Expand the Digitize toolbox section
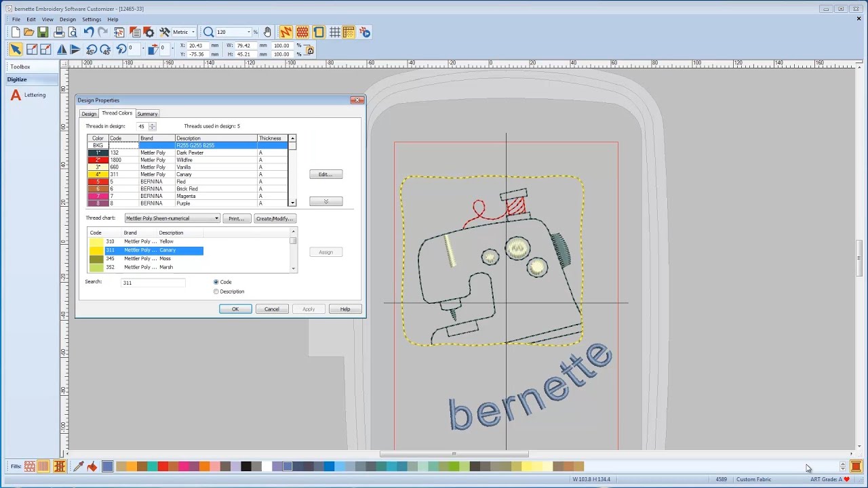This screenshot has width=868, height=488. (x=32, y=79)
